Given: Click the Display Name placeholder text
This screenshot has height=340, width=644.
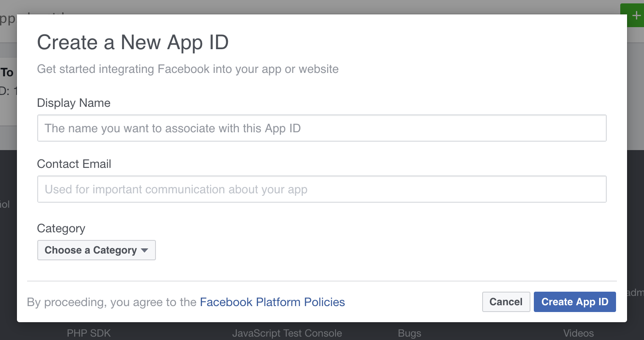Looking at the screenshot, I should (173, 128).
